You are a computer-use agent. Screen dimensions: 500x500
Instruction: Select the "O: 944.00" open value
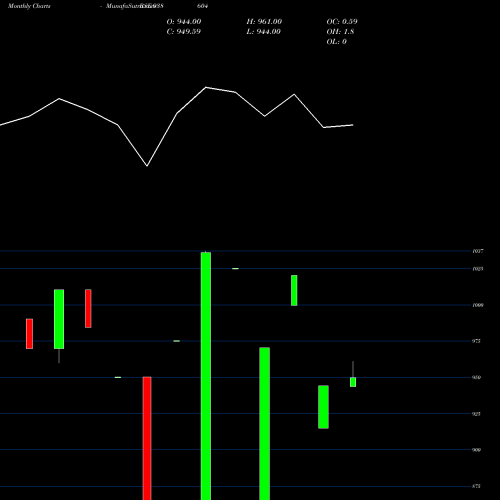[x=184, y=21]
